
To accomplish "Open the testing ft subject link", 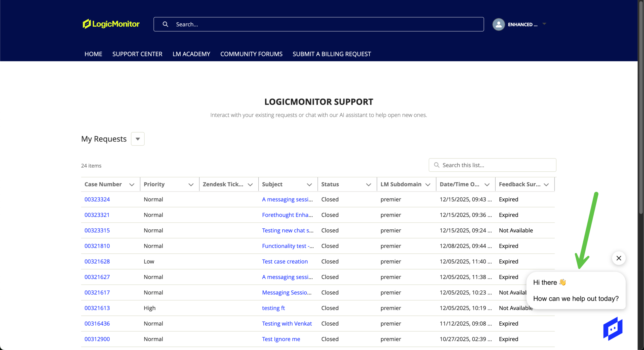I will coord(273,308).
